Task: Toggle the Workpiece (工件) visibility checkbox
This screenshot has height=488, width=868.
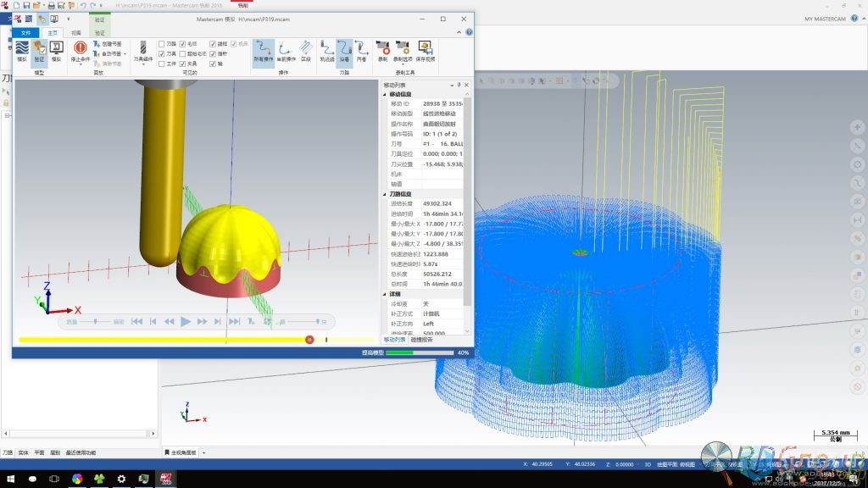Action: point(162,64)
